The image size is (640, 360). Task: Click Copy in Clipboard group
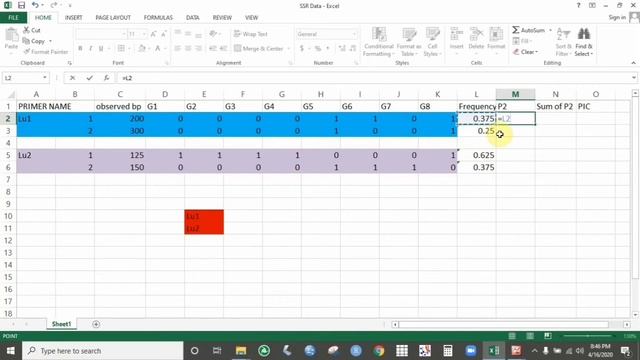click(34, 41)
